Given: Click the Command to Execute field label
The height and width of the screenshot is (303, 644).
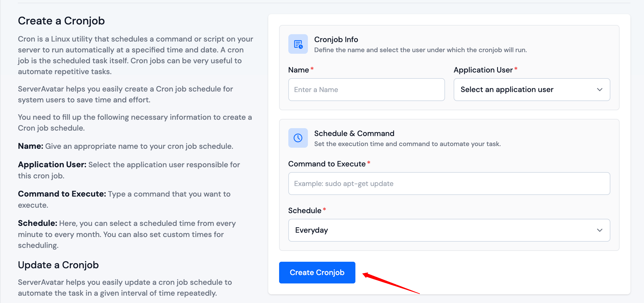Looking at the screenshot, I should coord(327,164).
